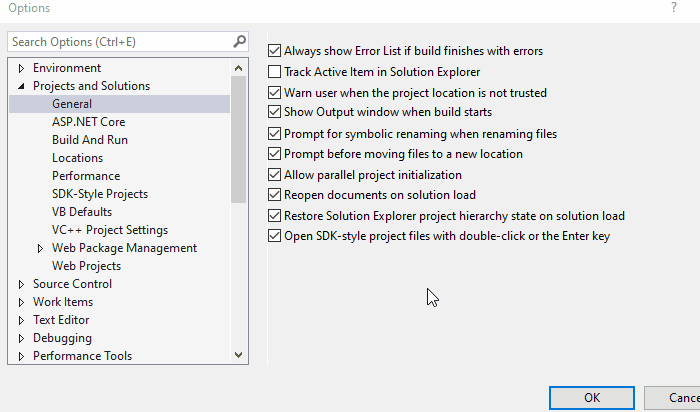Click the search magnifier icon
The image size is (700, 412).
point(240,42)
